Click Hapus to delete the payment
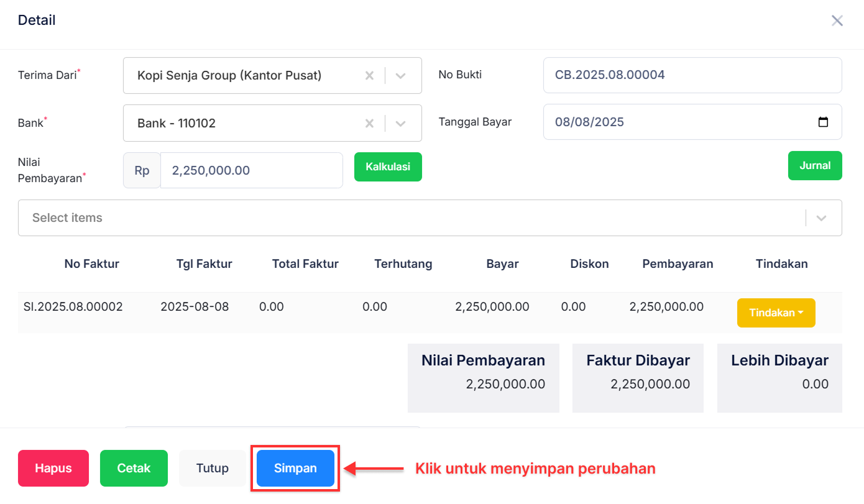 53,468
